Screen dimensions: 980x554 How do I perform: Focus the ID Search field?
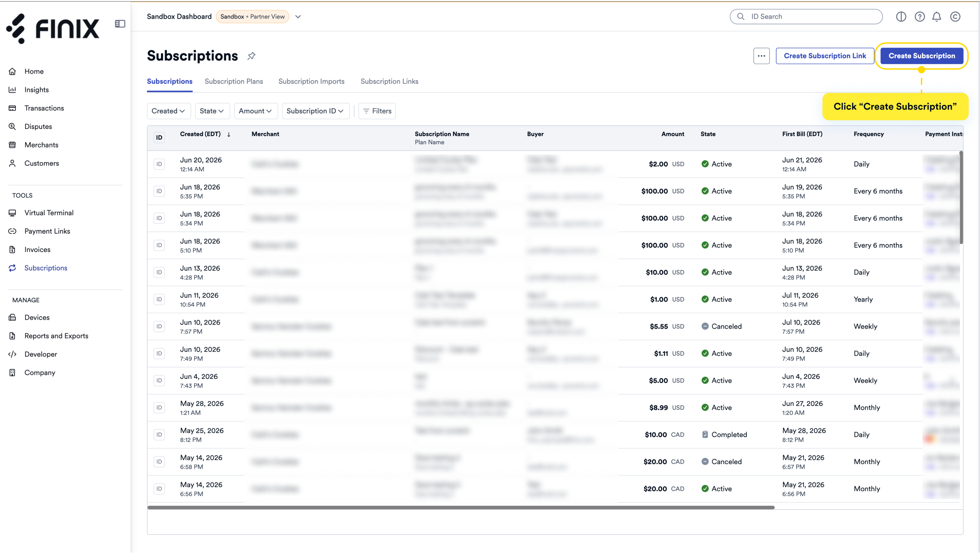(x=806, y=16)
